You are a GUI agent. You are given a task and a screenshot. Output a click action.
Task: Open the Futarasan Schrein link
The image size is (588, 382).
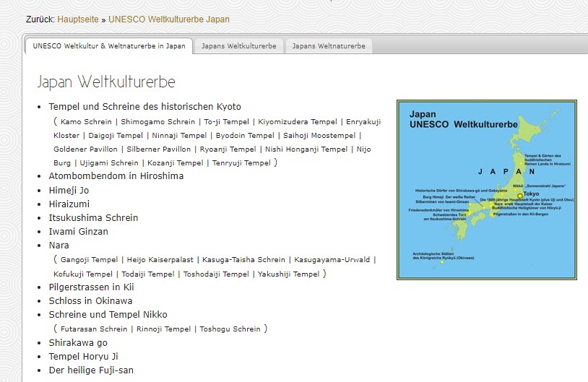[x=94, y=329]
